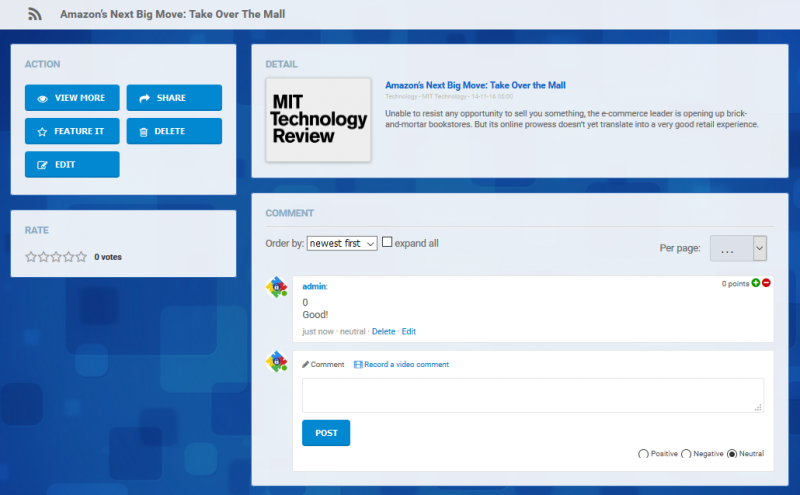Click the page title in header
Screen dimensions: 800x495
(172, 14)
